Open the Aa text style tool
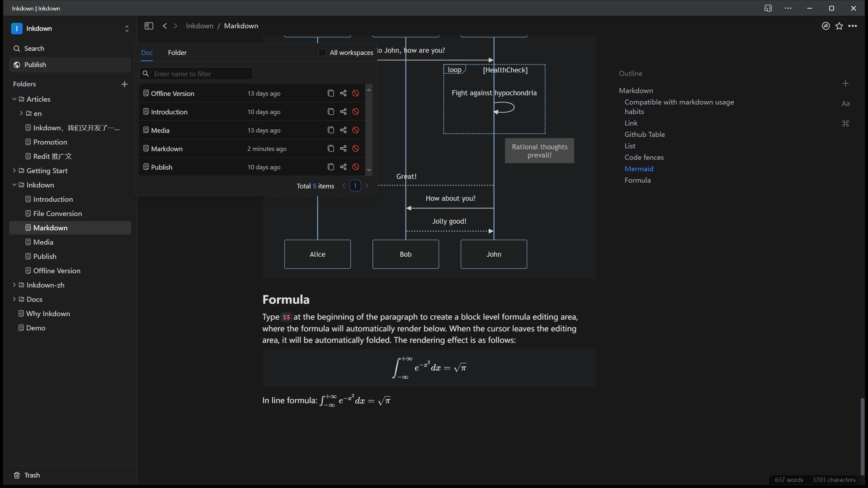The width and height of the screenshot is (868, 488). [845, 104]
